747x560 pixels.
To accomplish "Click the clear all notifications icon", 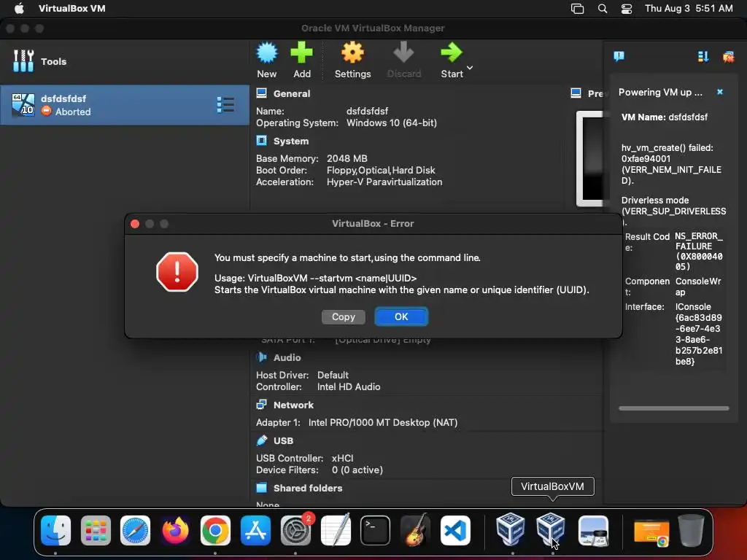I will pos(728,57).
